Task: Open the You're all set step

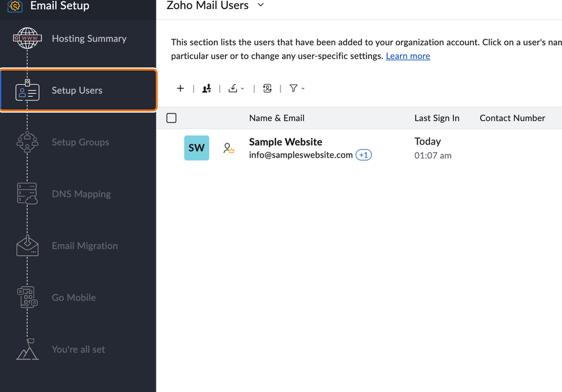Action: point(78,349)
